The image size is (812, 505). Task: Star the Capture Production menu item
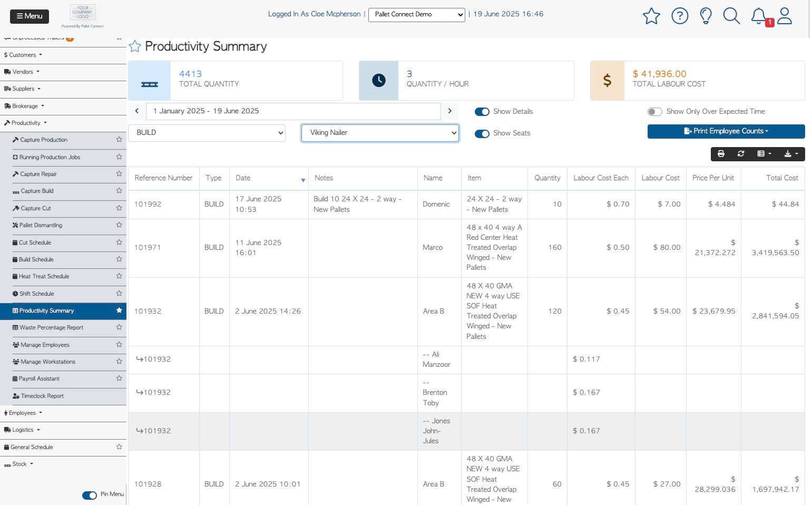point(119,140)
